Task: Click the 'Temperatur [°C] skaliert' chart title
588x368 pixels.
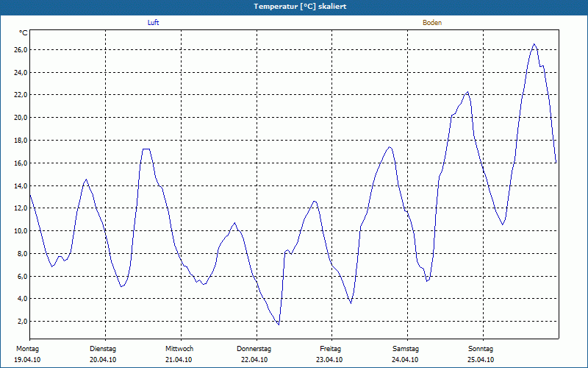Action: tap(300, 7)
